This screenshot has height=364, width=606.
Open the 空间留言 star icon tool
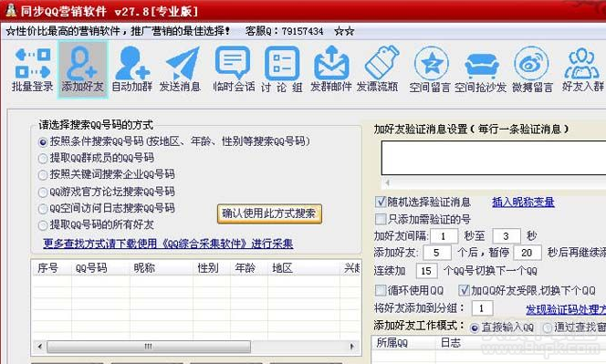pos(430,69)
